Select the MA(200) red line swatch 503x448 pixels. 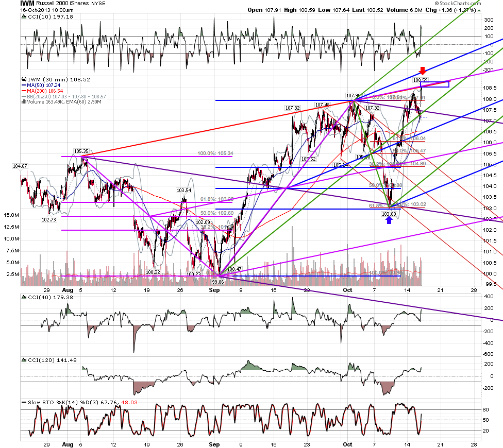(x=24, y=91)
